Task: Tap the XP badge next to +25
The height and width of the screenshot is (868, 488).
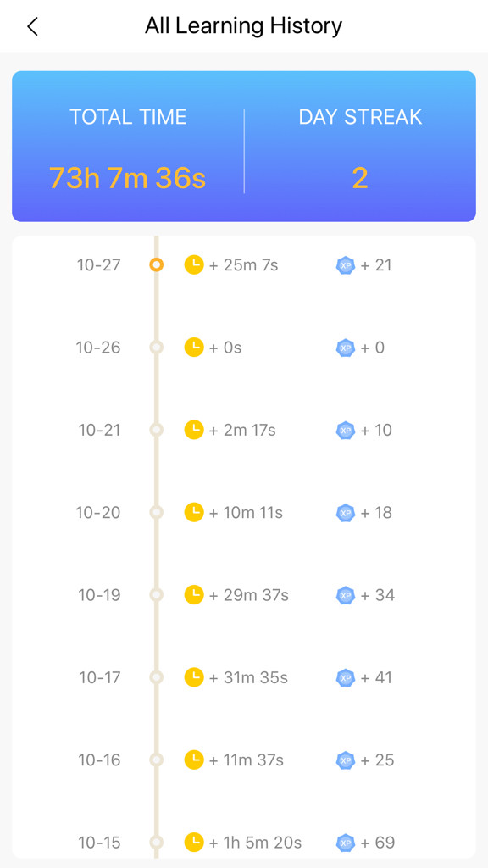Action: (x=346, y=760)
